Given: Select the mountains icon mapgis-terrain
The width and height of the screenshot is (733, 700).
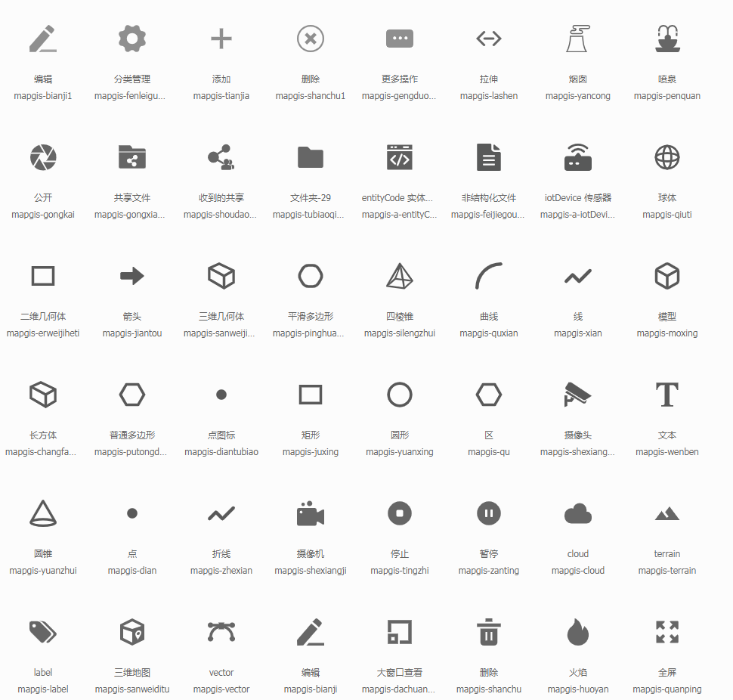Looking at the screenshot, I should click(667, 514).
